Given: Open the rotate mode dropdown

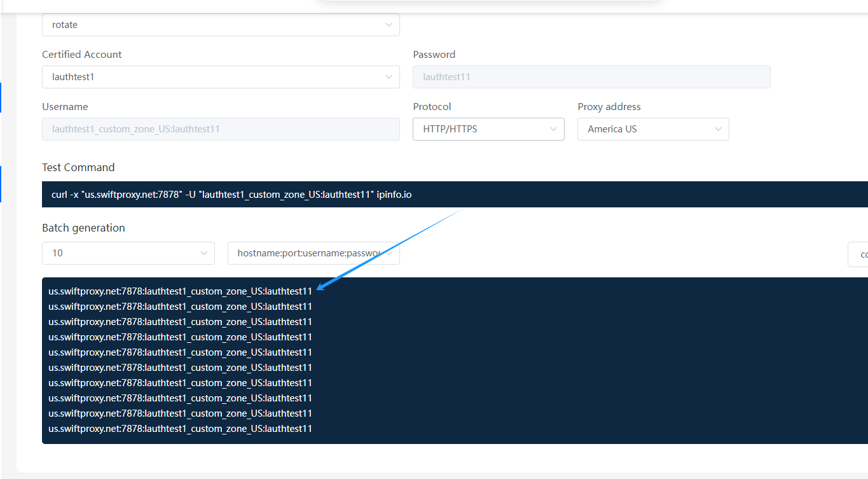Looking at the screenshot, I should pos(221,25).
